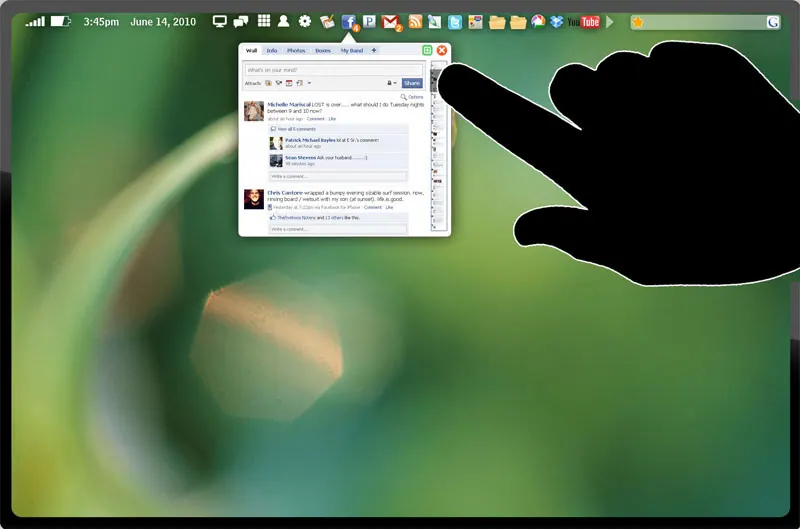Switch to the My Band tab
800x529 pixels.
[x=352, y=51]
